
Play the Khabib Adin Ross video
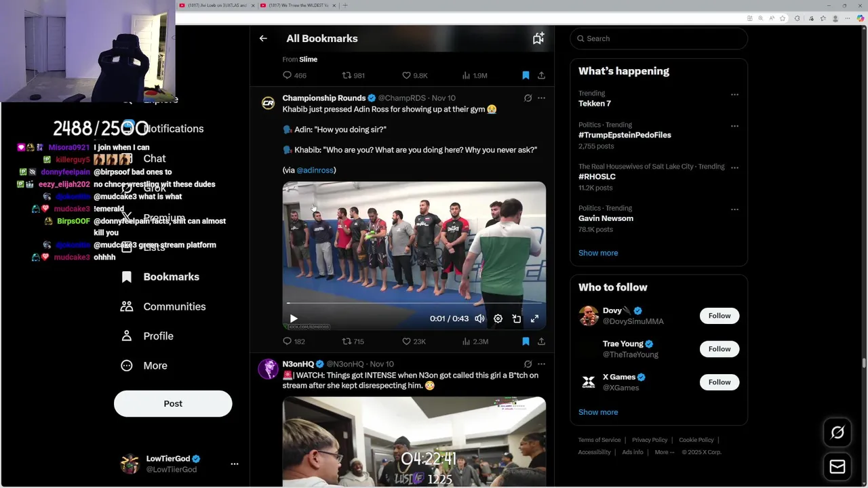pos(294,319)
